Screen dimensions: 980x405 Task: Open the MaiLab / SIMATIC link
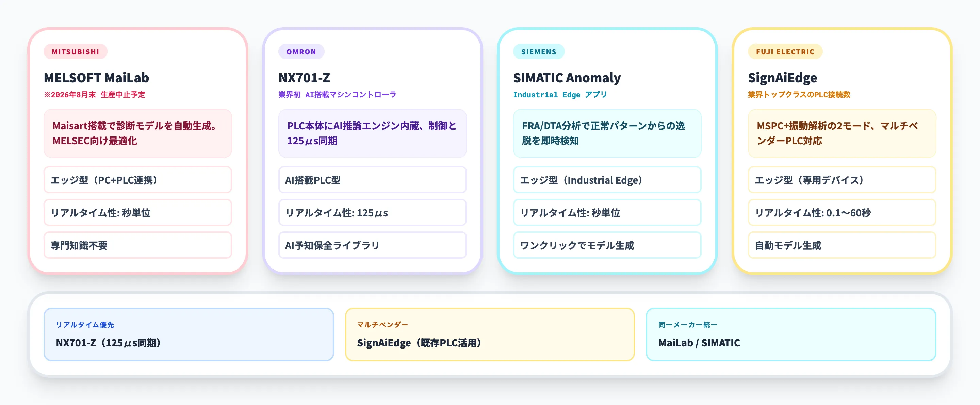click(x=699, y=343)
